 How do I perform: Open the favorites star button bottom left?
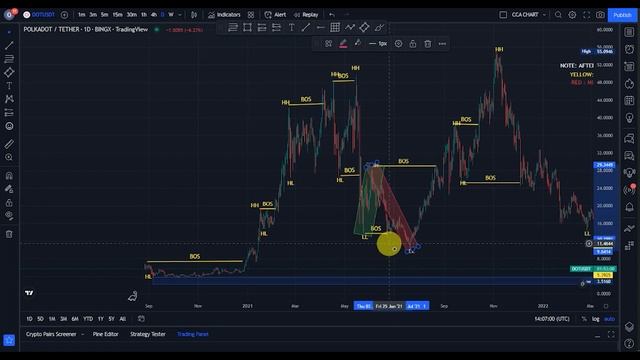point(9,340)
